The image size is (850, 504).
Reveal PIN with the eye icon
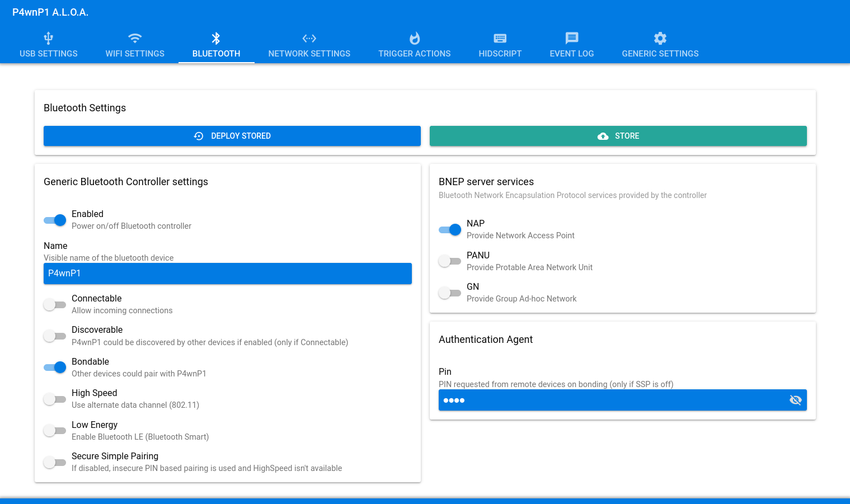tap(795, 400)
